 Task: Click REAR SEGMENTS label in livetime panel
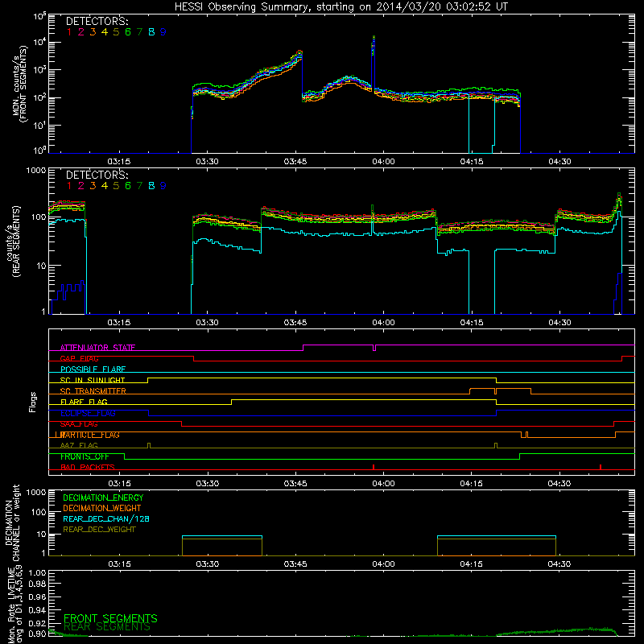coord(107,627)
